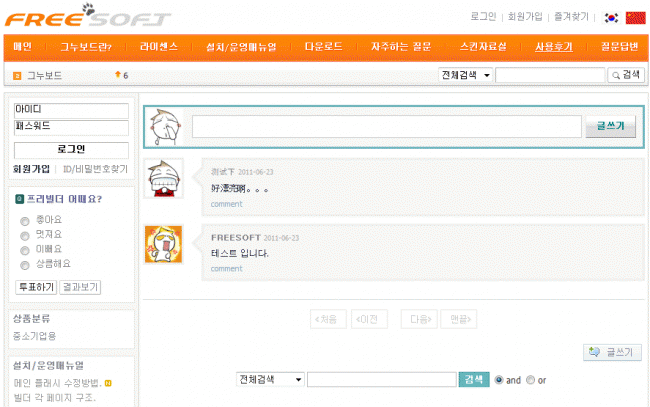
Task: Click 중소기업용 category link
Action: coord(34,336)
